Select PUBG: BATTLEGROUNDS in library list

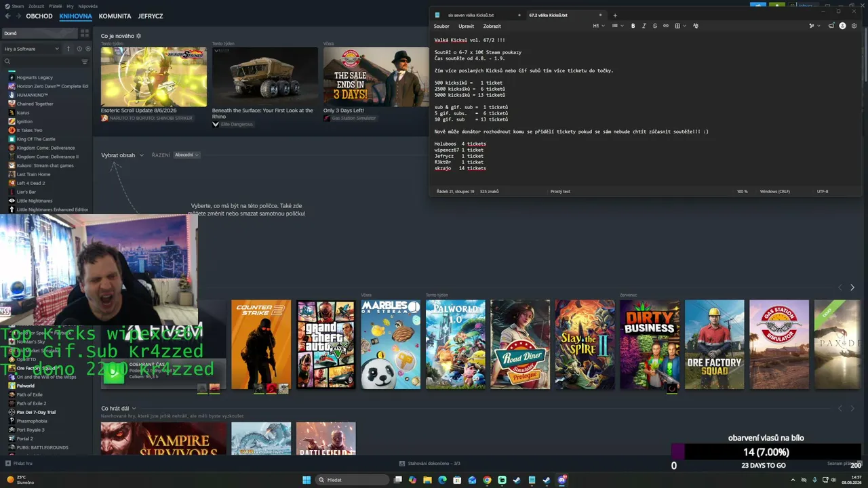pos(42,447)
